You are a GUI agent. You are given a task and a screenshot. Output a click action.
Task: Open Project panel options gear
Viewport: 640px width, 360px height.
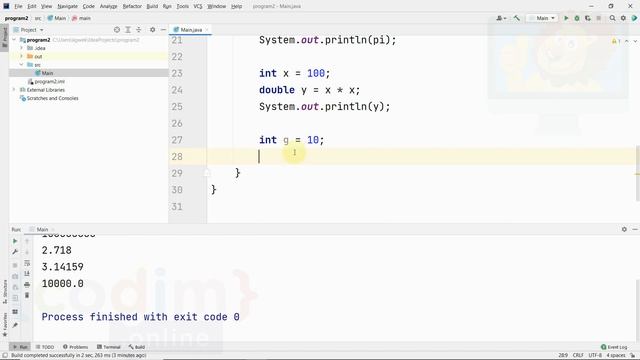pyautogui.click(x=152, y=30)
